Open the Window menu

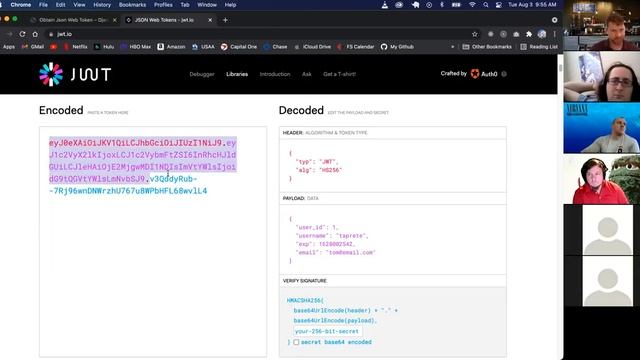click(x=207, y=5)
